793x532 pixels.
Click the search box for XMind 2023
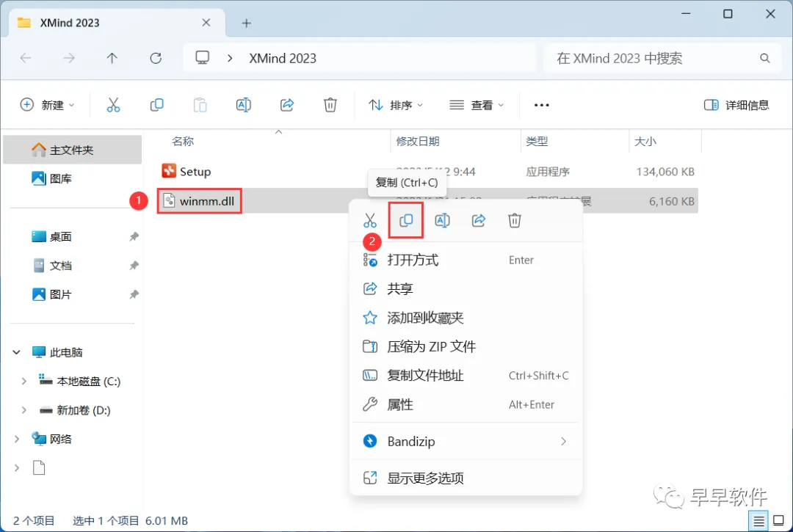(662, 58)
